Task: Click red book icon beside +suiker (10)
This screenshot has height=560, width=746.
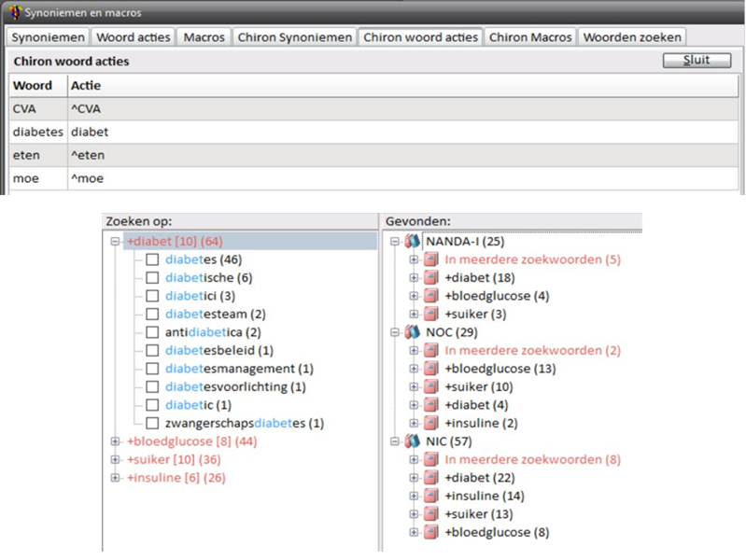Action: pyautogui.click(x=430, y=386)
